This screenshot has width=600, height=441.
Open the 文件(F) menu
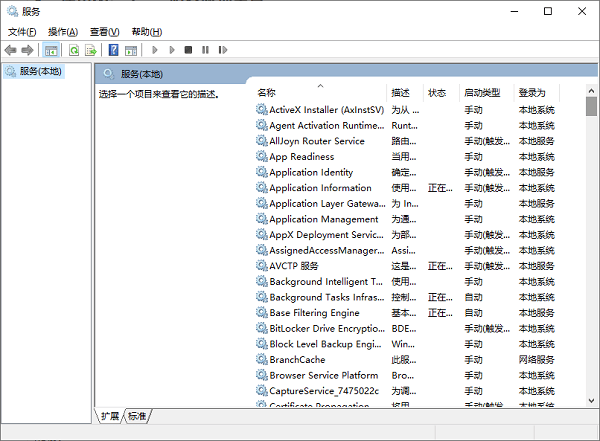pos(22,32)
